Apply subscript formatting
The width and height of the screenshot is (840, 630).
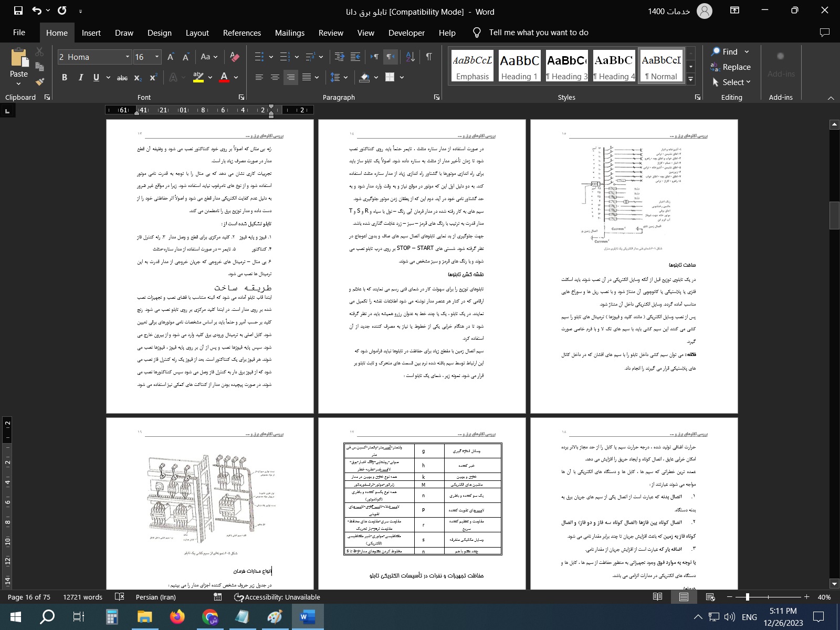coord(138,78)
